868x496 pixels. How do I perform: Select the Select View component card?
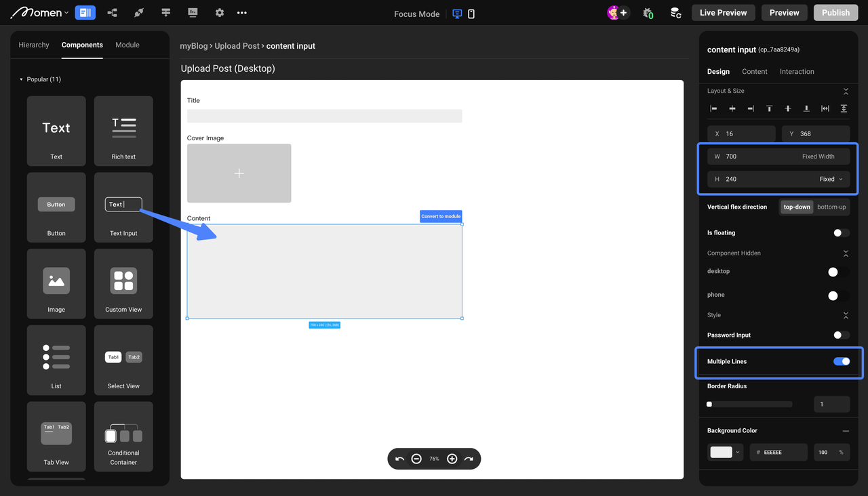123,360
